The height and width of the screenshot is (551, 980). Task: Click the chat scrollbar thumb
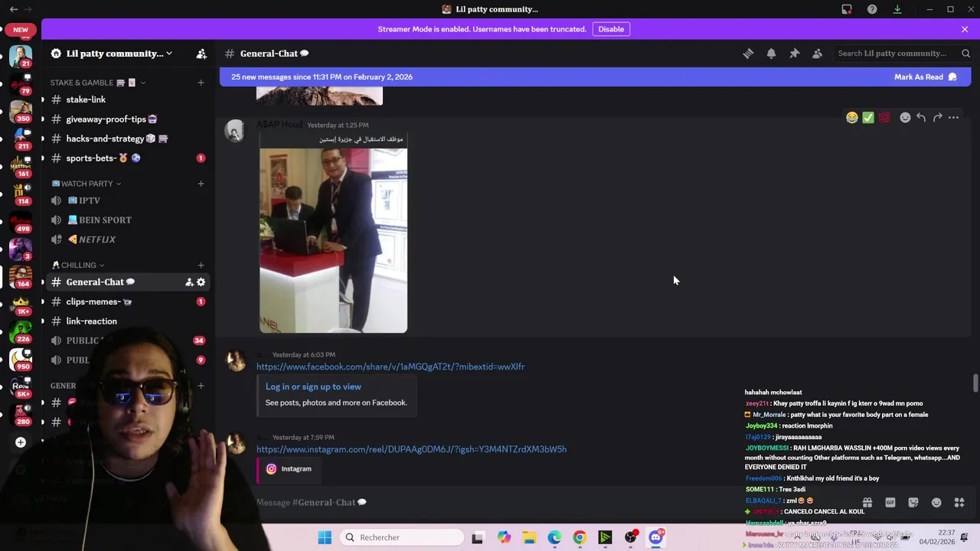(x=975, y=383)
